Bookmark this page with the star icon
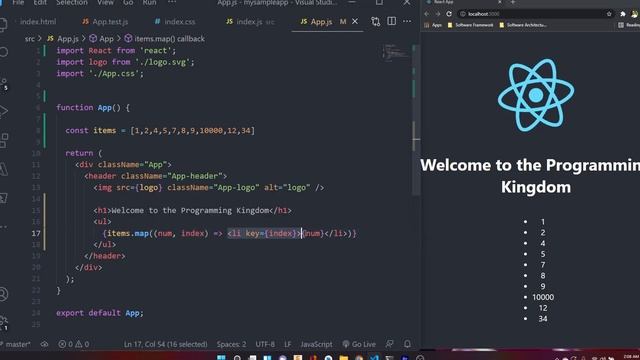Screen dimensions: 640x360 click(x=609, y=14)
